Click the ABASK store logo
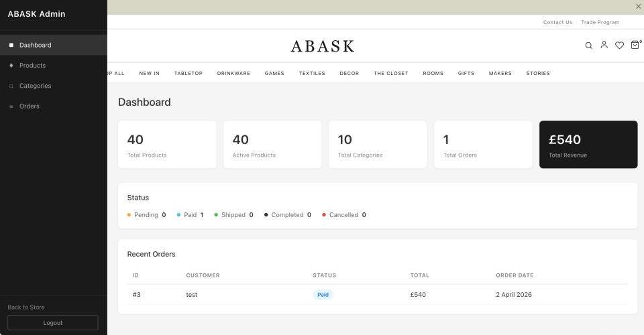Image resolution: width=644 pixels, height=335 pixels. point(322,46)
